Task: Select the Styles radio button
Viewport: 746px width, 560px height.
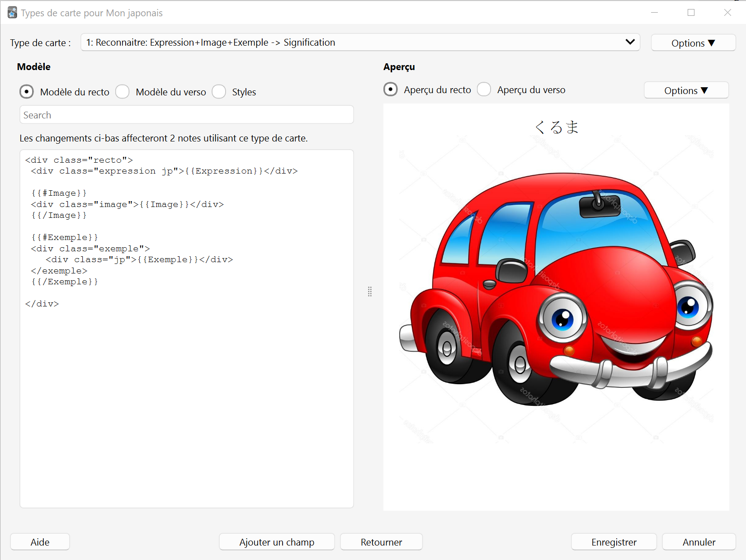Action: pyautogui.click(x=219, y=92)
